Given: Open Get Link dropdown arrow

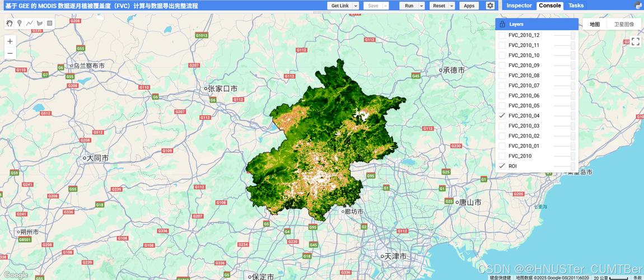Looking at the screenshot, I should 356,6.
